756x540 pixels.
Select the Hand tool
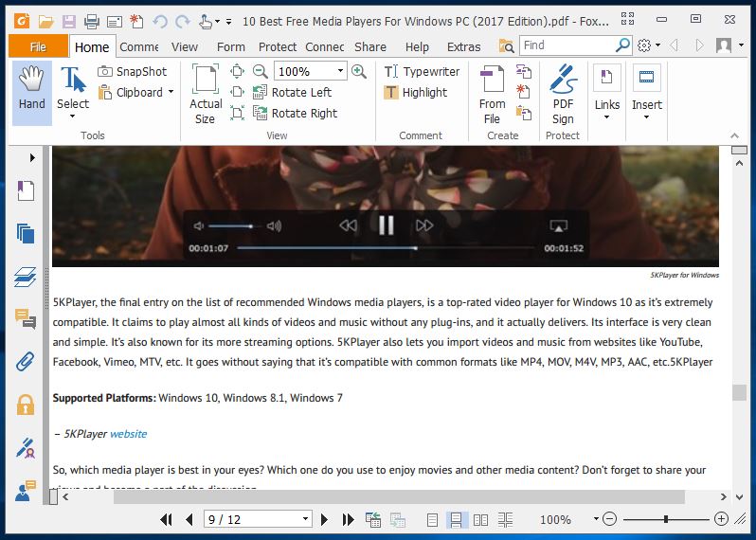tap(32, 93)
